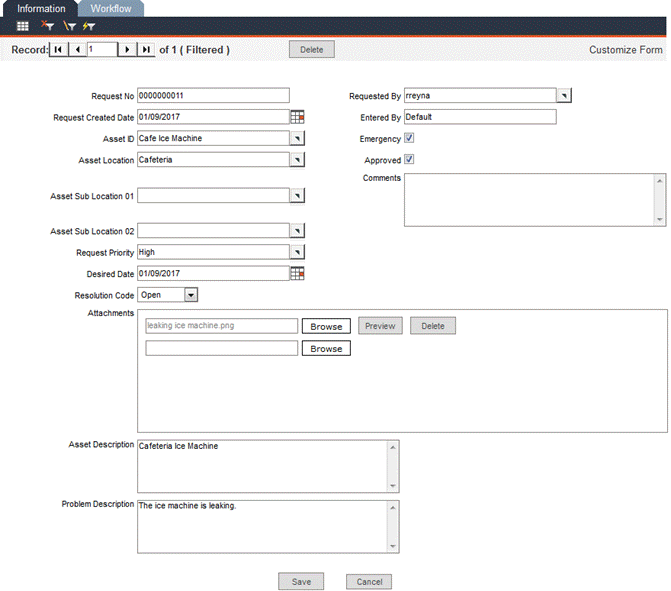Click the record number field
This screenshot has width=671, height=591.
coord(102,50)
